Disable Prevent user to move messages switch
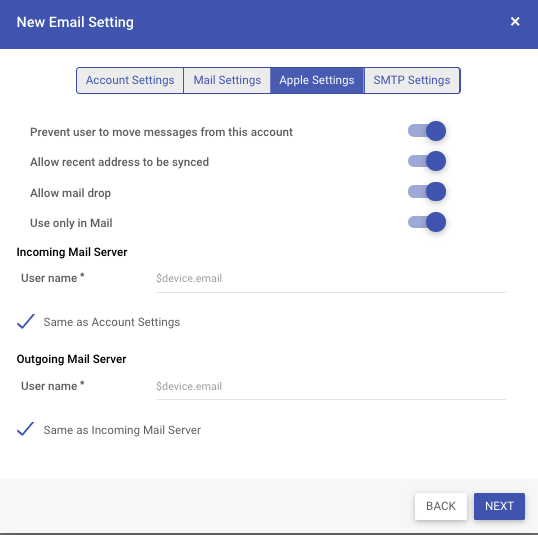The image size is (538, 535). coord(427,131)
